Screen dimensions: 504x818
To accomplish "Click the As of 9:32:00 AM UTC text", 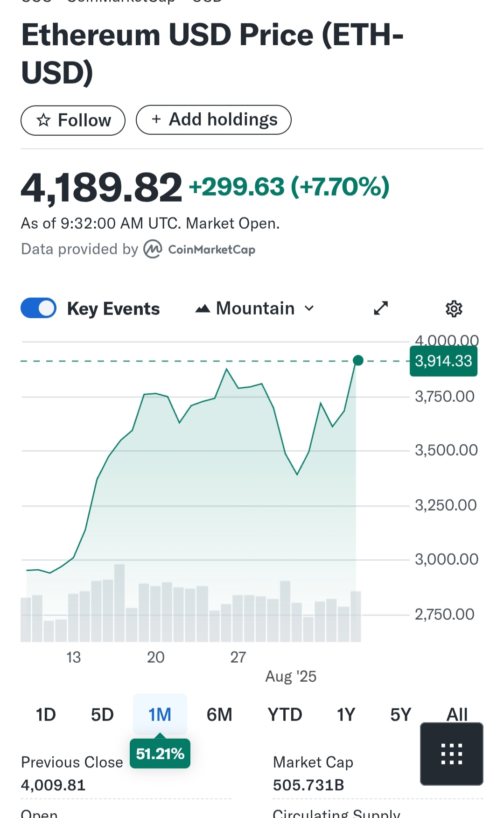I will 150,224.
